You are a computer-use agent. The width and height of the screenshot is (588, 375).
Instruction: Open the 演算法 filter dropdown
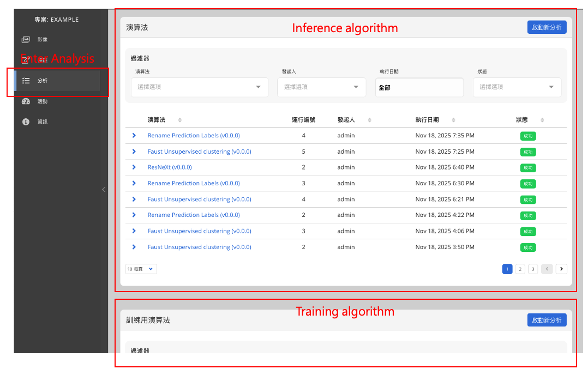[200, 87]
